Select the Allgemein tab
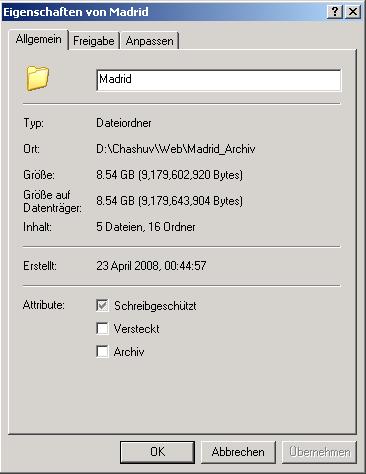 (39, 39)
